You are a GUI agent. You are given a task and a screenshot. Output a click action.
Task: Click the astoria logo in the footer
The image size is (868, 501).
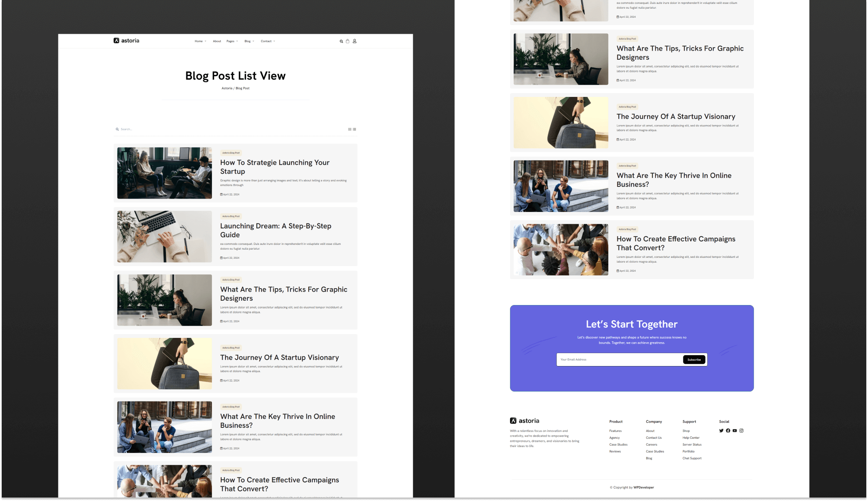point(524,421)
